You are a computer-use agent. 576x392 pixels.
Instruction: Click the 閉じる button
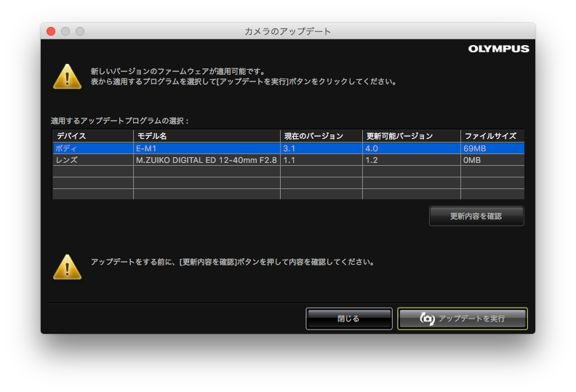click(x=348, y=319)
